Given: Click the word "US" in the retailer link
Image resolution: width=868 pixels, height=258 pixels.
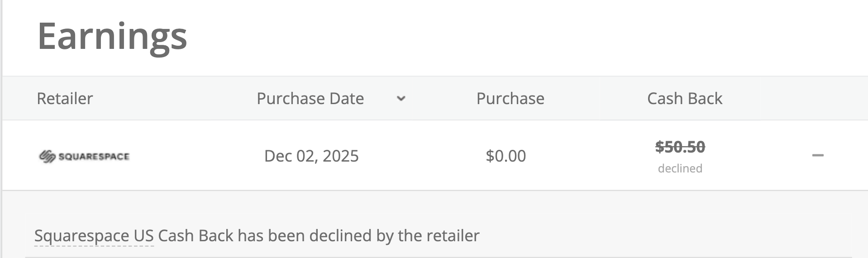Looking at the screenshot, I should point(143,236).
